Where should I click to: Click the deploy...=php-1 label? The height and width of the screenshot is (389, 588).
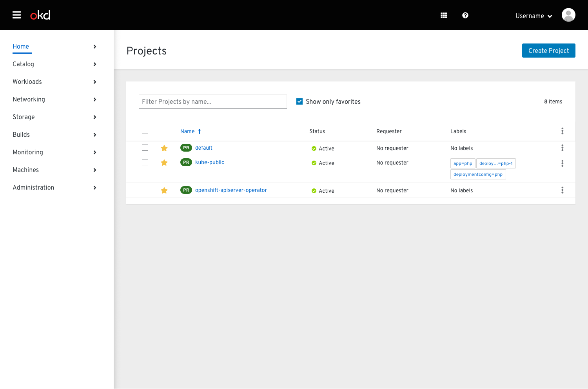496,163
